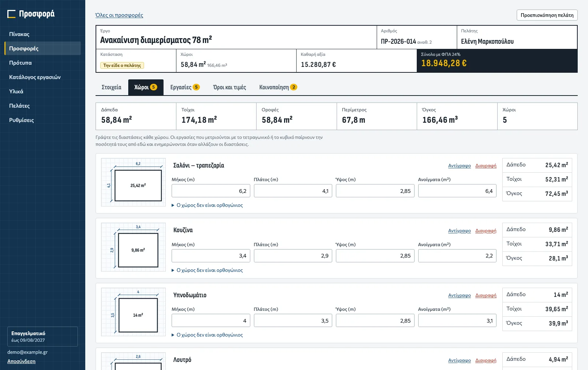Click the Επαγγελματικό subscription plan box
Screen dimensions: 588x370
[43, 337]
